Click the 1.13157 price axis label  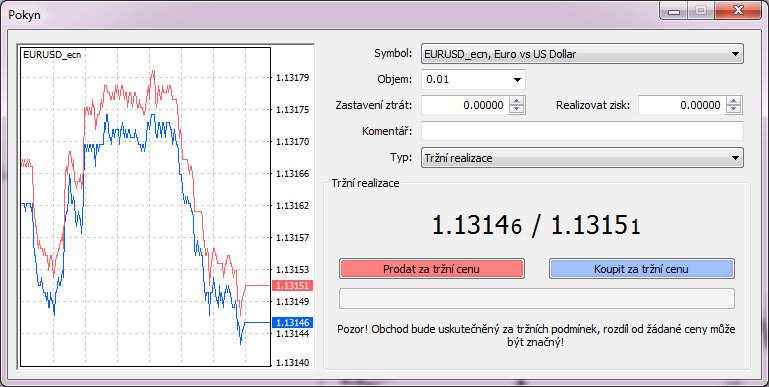point(293,237)
